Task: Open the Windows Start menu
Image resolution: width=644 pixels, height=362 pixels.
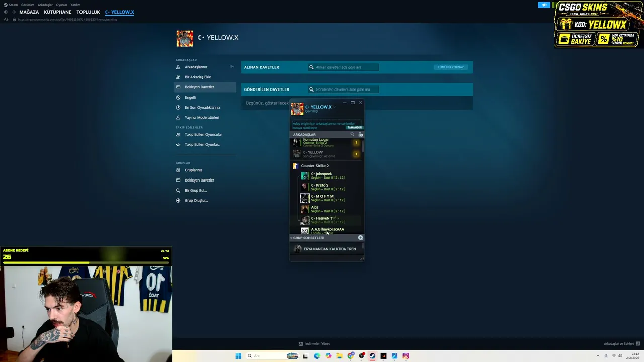Action: (238, 356)
